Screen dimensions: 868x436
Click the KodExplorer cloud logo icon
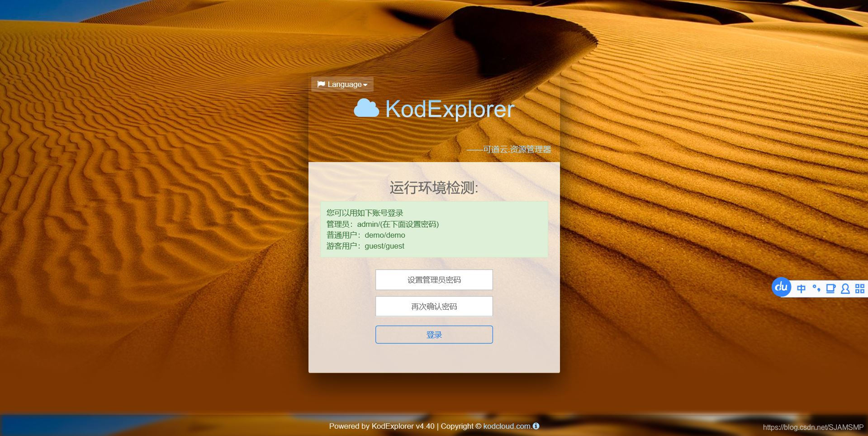[366, 108]
